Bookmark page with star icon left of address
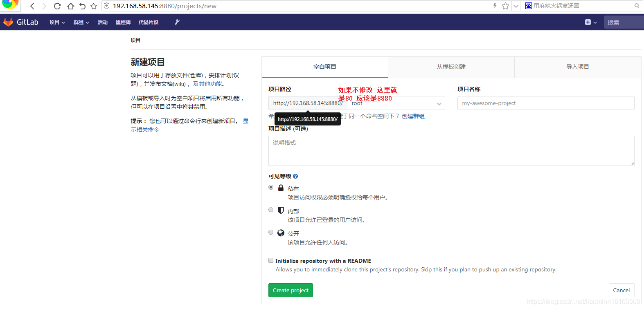 click(94, 6)
